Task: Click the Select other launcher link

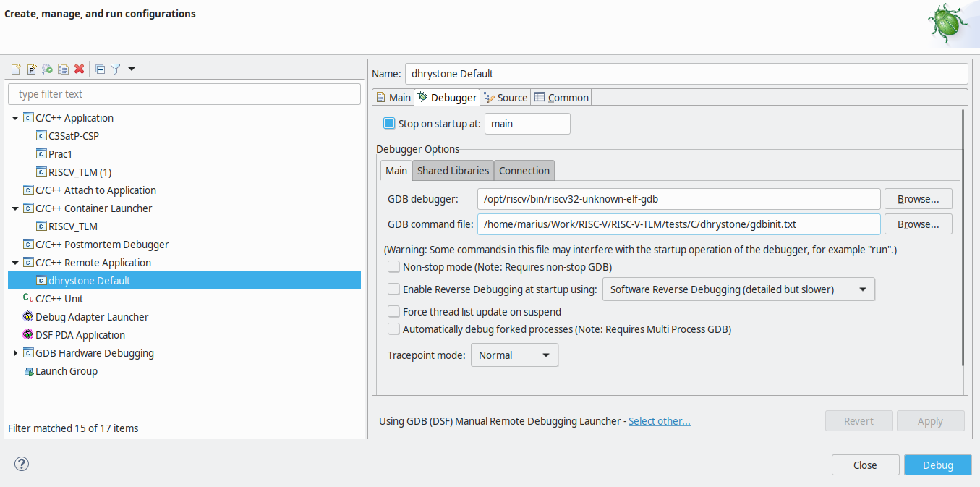Action: point(659,421)
